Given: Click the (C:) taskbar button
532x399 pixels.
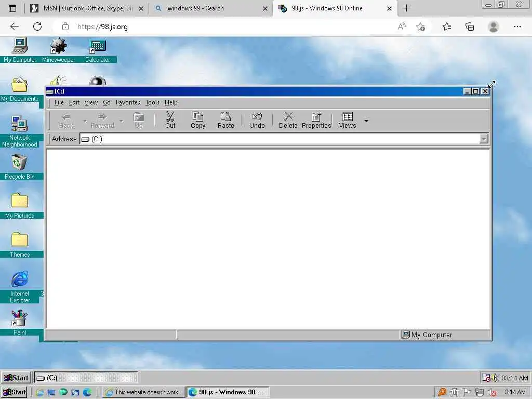Looking at the screenshot, I should coord(86,378).
